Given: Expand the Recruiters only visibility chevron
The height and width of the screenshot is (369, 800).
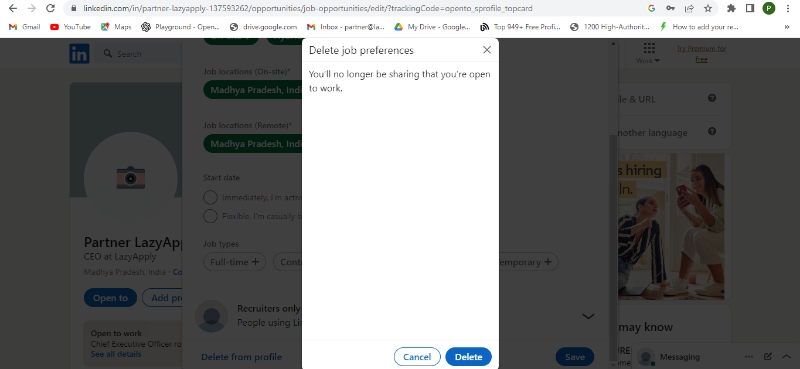Looking at the screenshot, I should pos(588,316).
